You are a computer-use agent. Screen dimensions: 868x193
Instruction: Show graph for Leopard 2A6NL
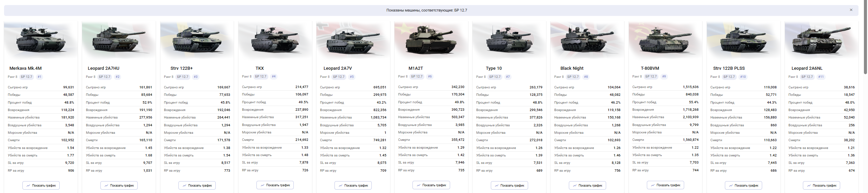[x=821, y=186]
